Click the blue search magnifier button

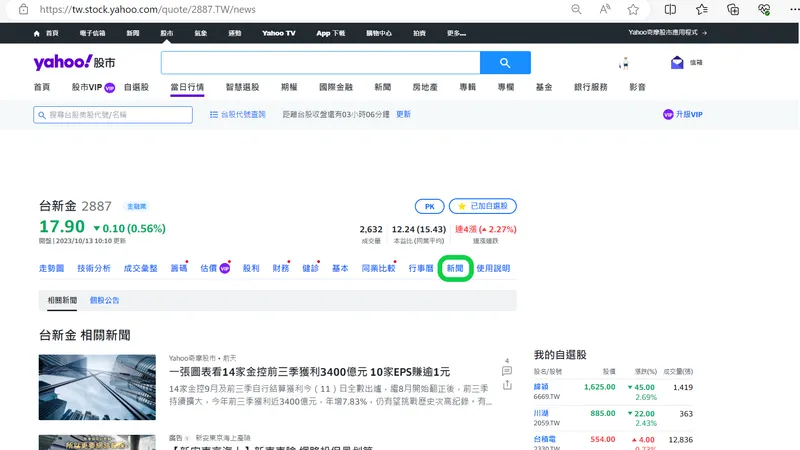(x=505, y=62)
